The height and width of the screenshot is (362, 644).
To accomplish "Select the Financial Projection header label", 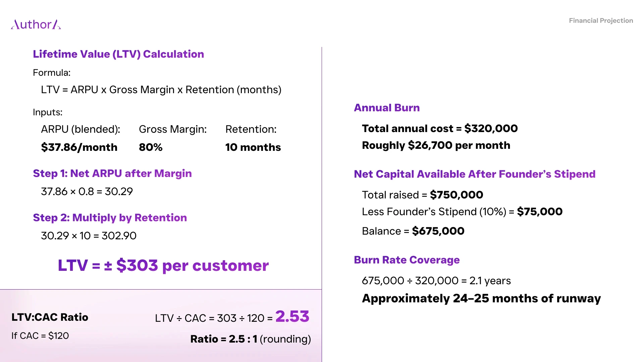I will click(x=601, y=21).
